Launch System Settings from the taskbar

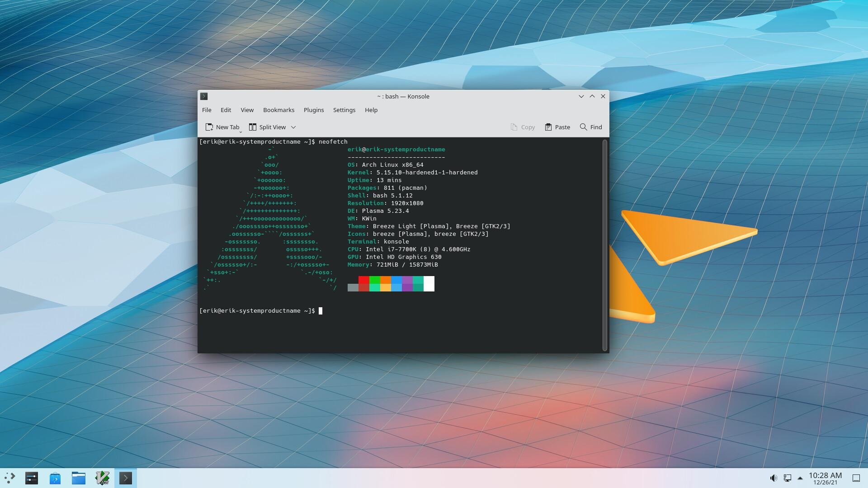coord(32,478)
